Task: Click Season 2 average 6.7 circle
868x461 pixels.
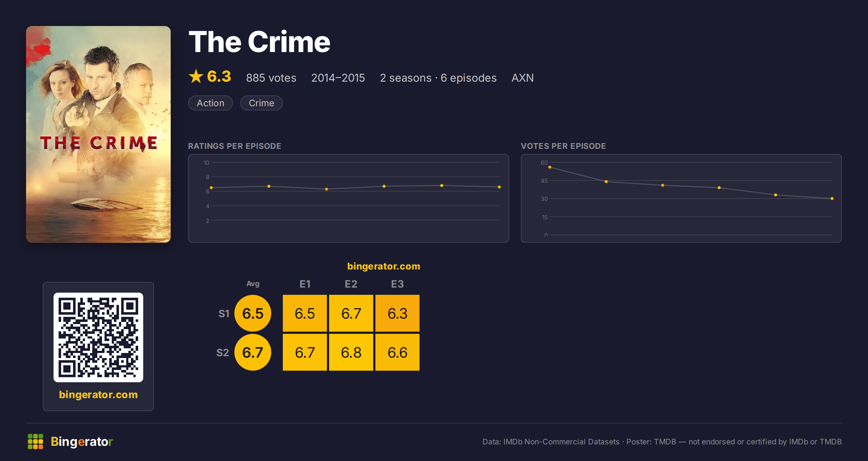Action: coord(253,352)
